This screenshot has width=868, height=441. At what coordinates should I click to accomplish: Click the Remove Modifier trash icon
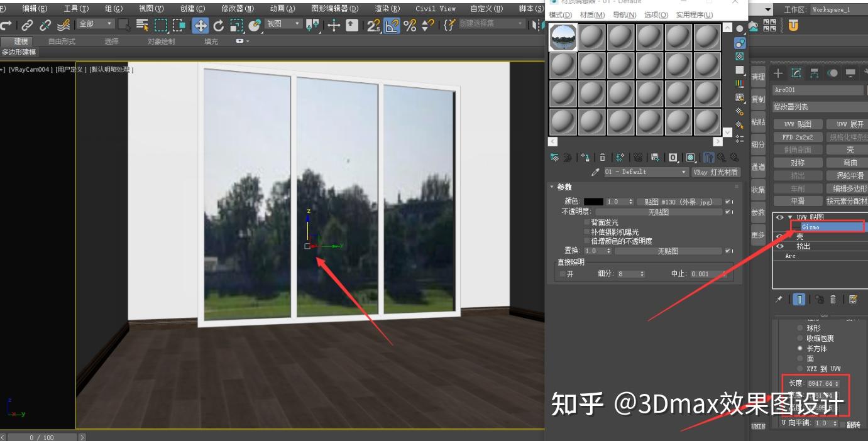832,300
